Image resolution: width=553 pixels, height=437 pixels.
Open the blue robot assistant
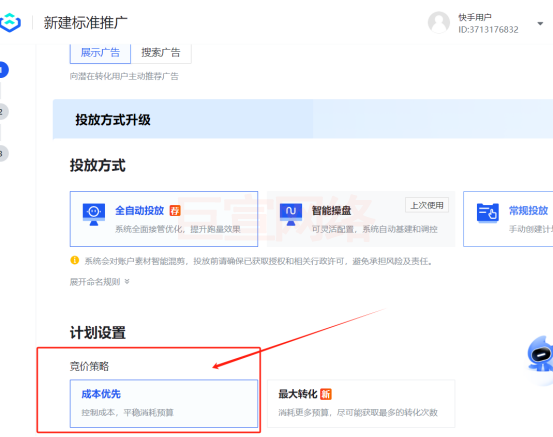(541, 354)
